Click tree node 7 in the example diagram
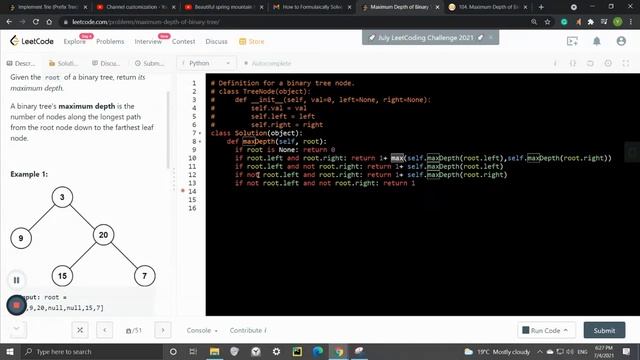This screenshot has width=640, height=360. pos(144,276)
